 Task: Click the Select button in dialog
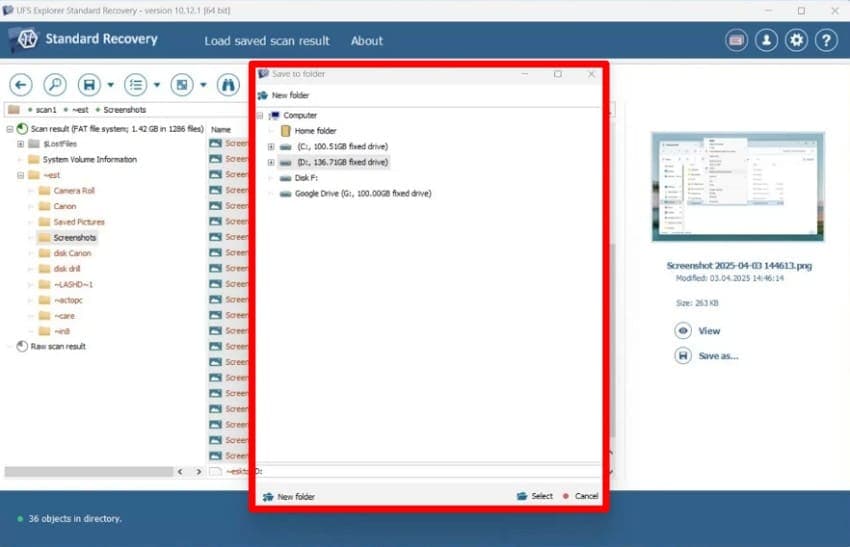point(535,496)
